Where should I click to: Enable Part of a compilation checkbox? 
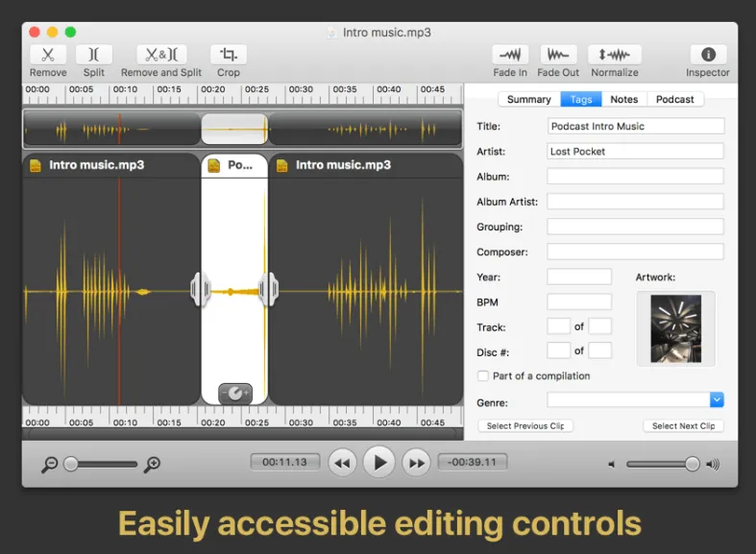click(482, 376)
